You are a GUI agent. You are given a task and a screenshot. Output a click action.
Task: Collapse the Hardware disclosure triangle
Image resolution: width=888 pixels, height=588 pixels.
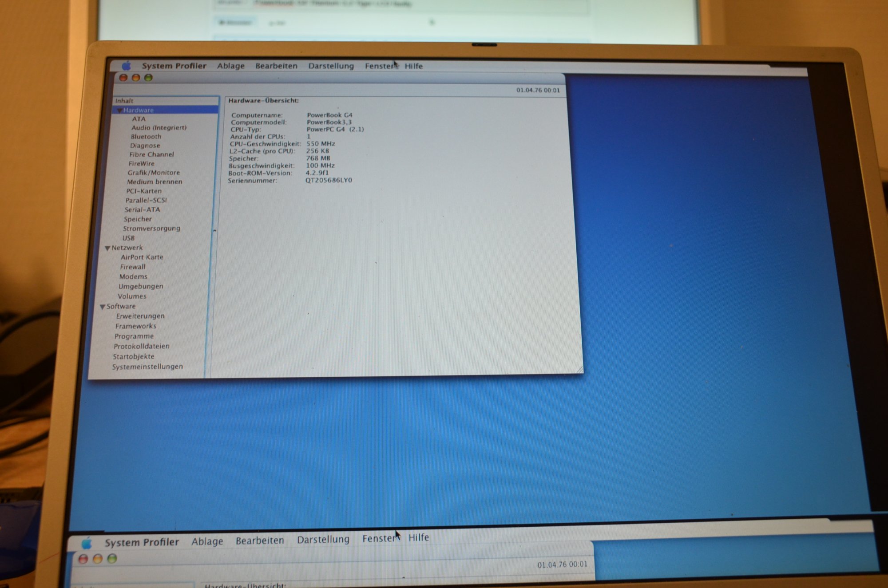click(x=119, y=110)
